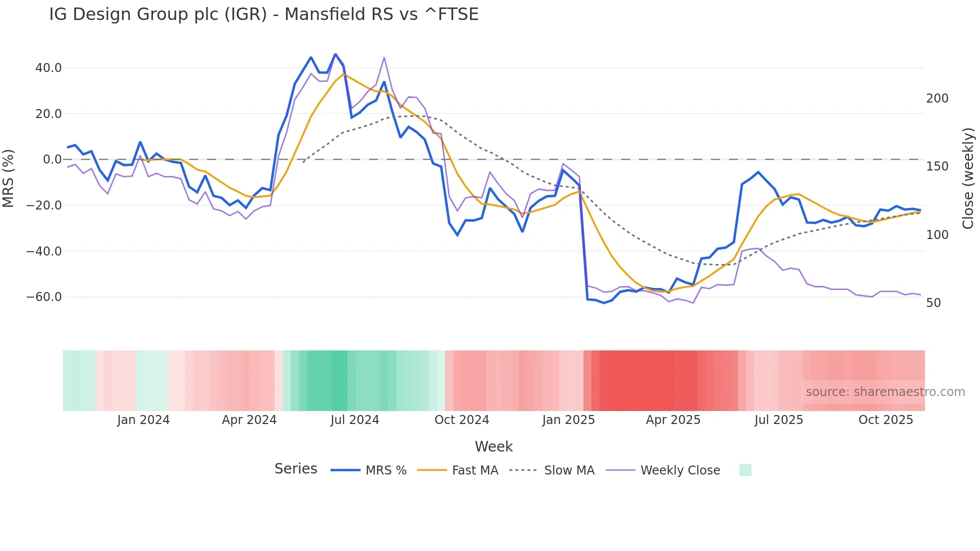Click the 50 tick on Close axis
The image size is (980, 551).
(933, 303)
